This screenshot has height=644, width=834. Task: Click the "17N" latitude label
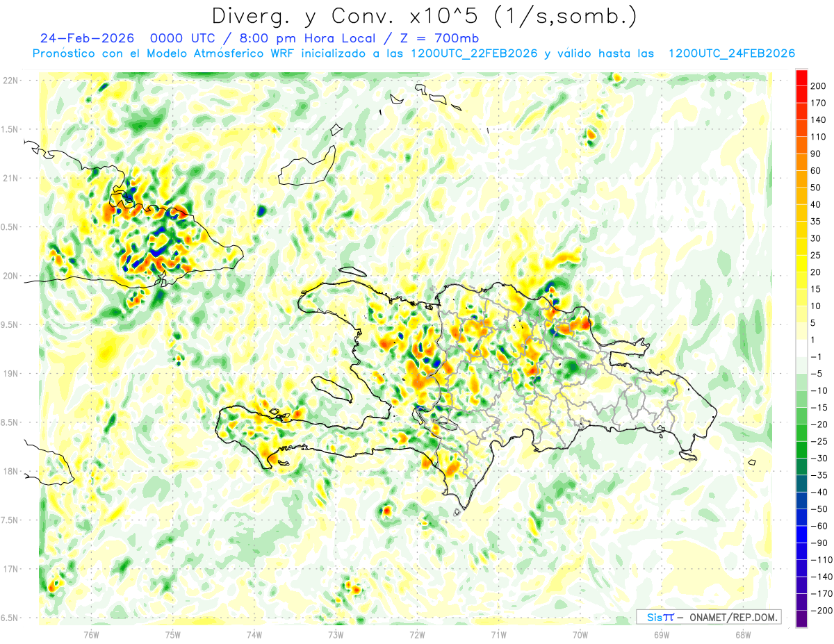[x=10, y=569]
